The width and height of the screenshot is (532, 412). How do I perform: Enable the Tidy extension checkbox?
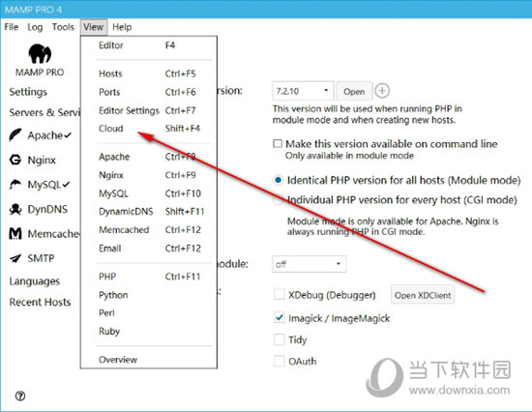(x=280, y=339)
